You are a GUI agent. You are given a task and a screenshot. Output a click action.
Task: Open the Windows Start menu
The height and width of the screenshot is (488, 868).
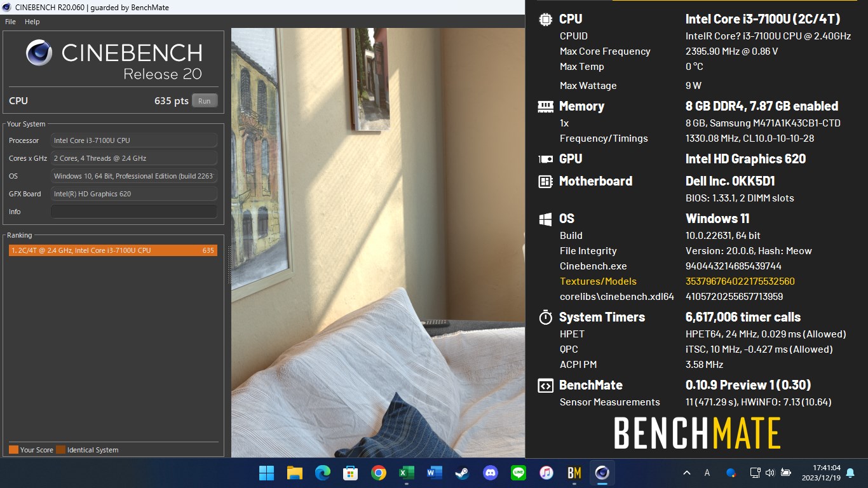266,473
